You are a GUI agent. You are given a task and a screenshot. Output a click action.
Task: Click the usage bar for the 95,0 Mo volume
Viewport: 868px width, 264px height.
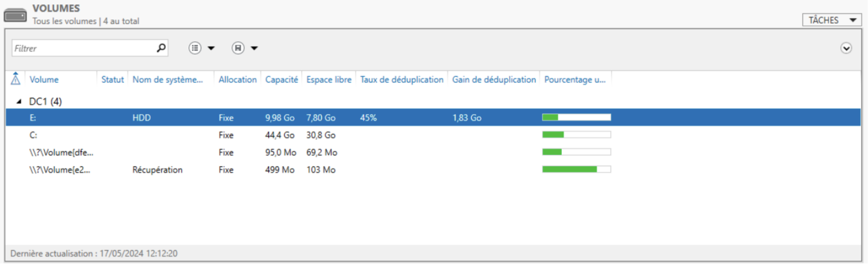[577, 152]
